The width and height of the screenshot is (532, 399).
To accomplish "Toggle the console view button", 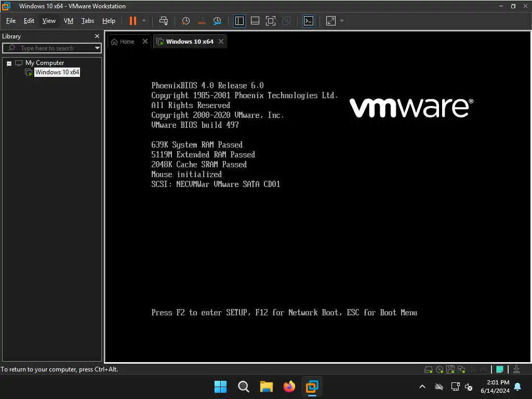I will coord(309,21).
